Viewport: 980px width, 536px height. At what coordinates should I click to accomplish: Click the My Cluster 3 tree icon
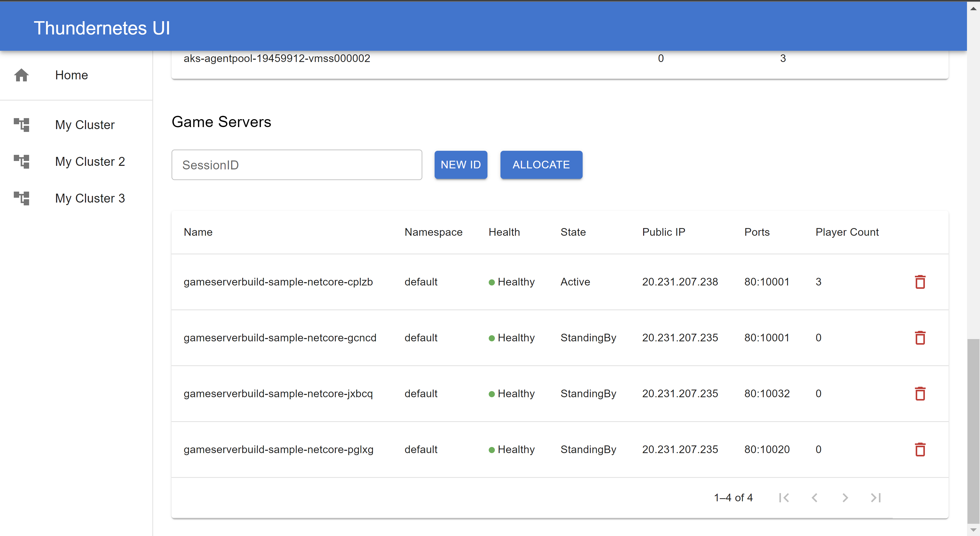coord(21,198)
